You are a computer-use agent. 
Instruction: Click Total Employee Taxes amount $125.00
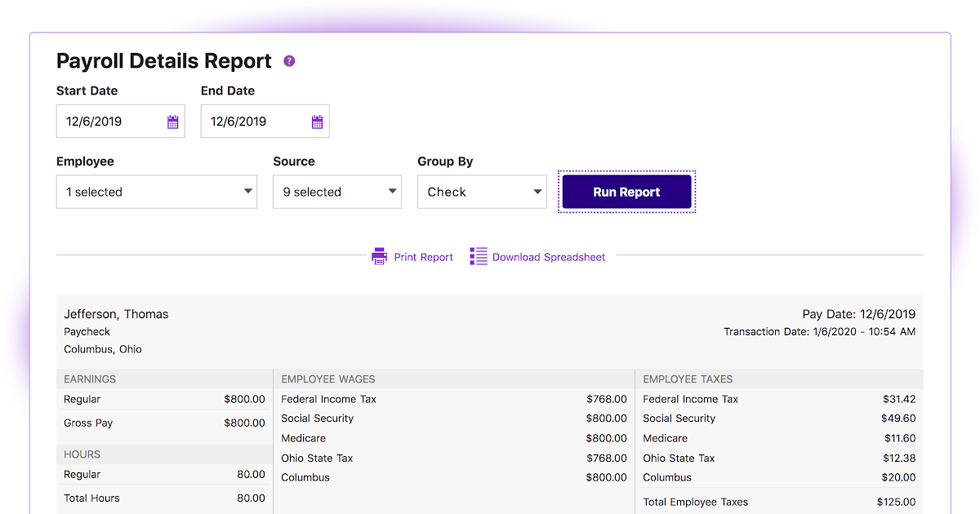tap(897, 502)
